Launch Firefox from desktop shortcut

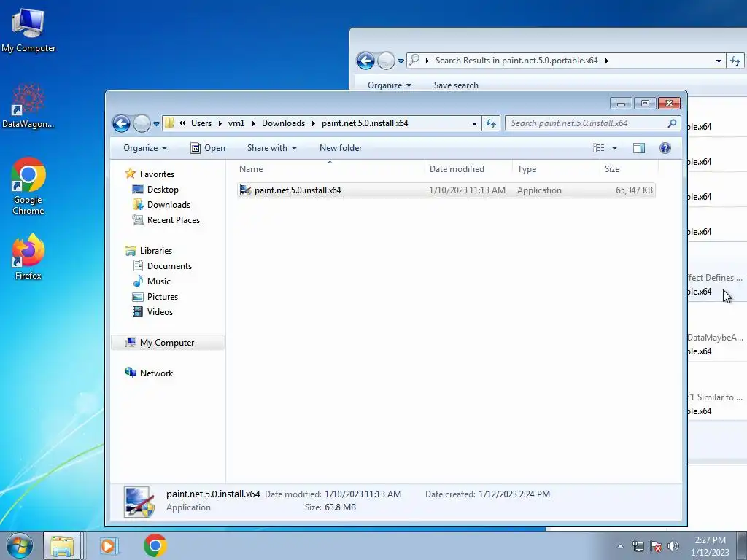[28, 256]
